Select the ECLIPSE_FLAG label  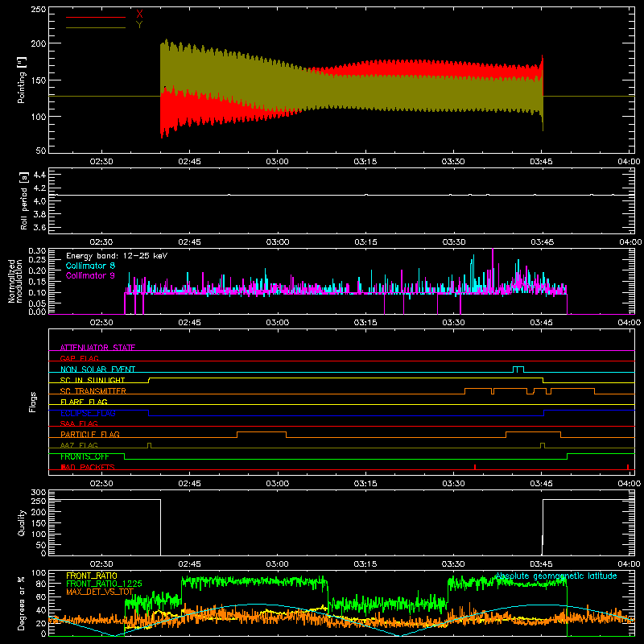[88, 413]
